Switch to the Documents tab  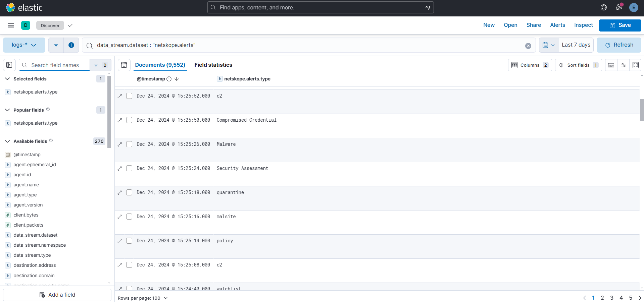pos(160,65)
